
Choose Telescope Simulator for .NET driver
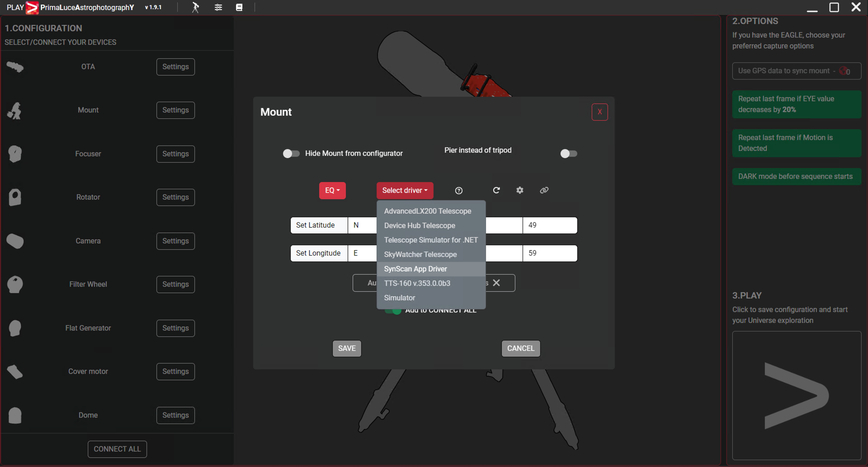(x=431, y=240)
